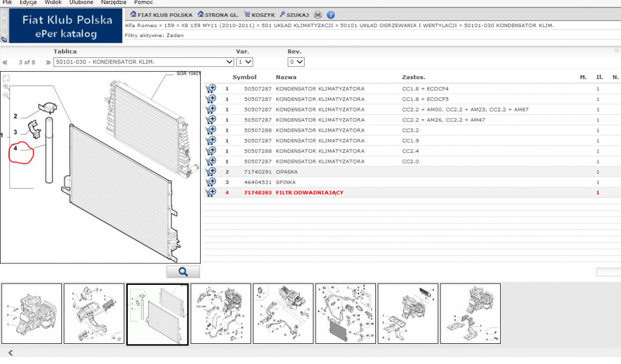
Task: Click the OPASKA row name
Action: (x=287, y=172)
